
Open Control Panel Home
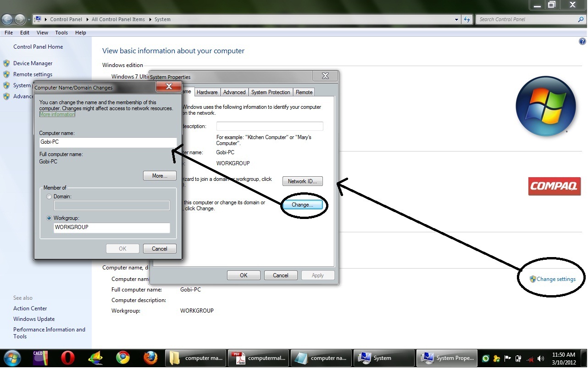click(38, 47)
